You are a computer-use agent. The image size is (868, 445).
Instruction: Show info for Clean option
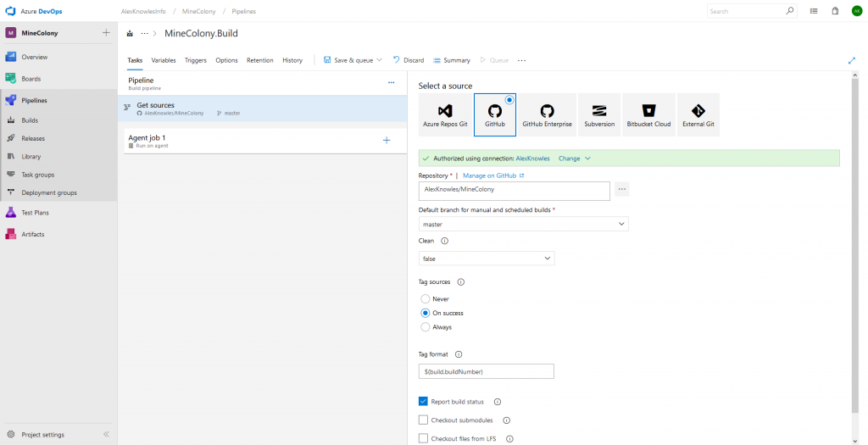pyautogui.click(x=444, y=242)
